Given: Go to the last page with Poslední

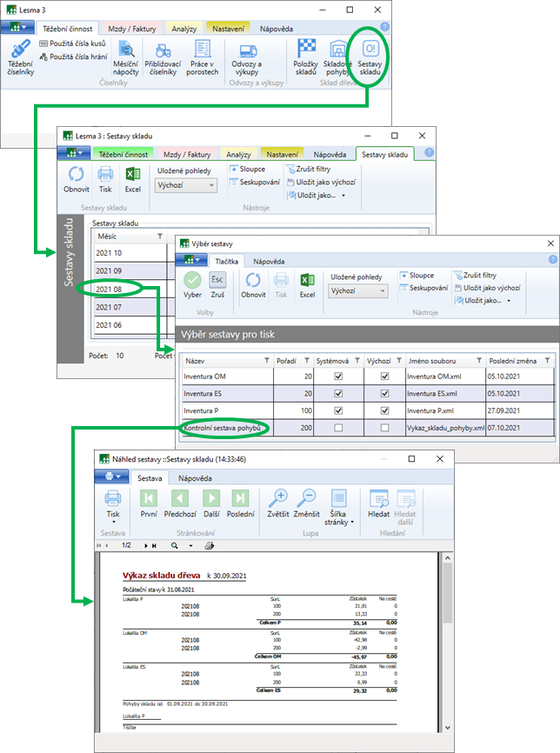Looking at the screenshot, I should pos(240,503).
